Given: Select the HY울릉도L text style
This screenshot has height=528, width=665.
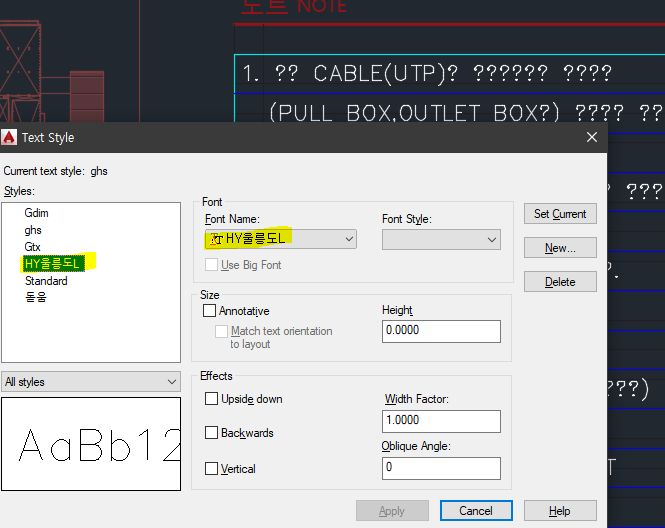Looking at the screenshot, I should [53, 264].
